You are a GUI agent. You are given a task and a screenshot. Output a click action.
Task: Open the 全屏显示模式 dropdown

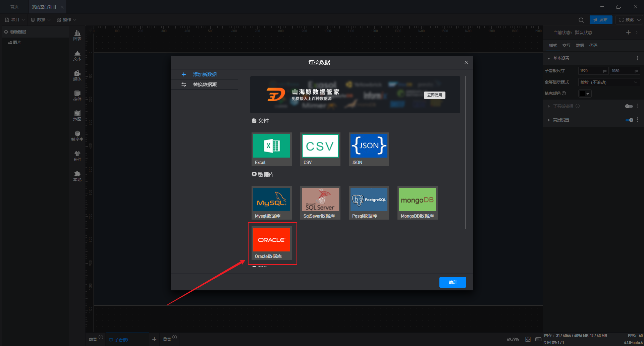click(609, 82)
